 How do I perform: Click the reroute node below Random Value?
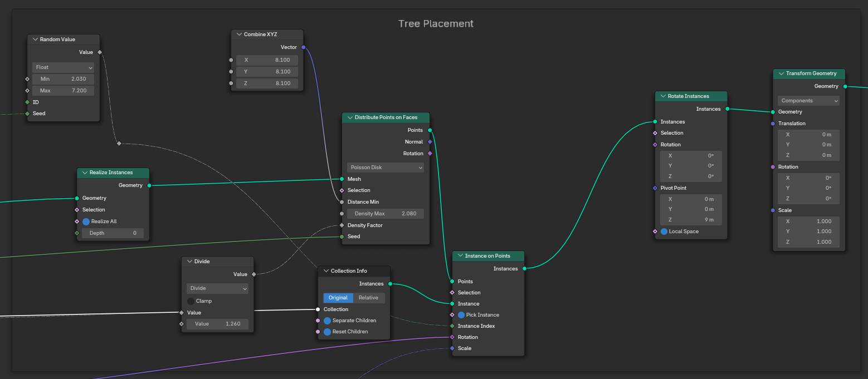(119, 144)
